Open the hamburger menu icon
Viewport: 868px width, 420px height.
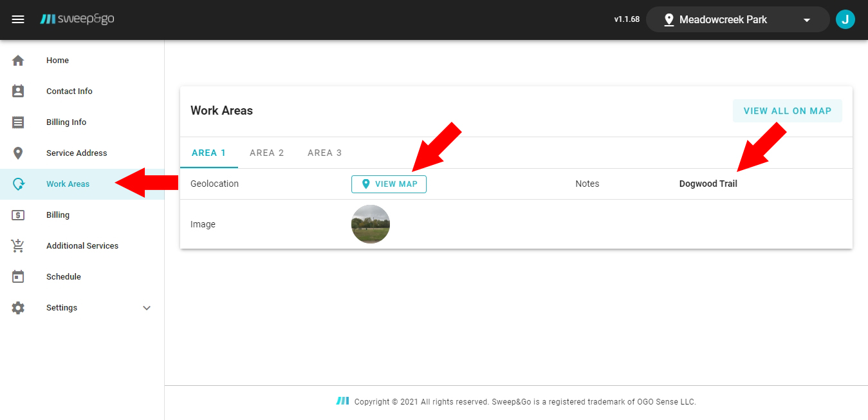click(x=18, y=19)
